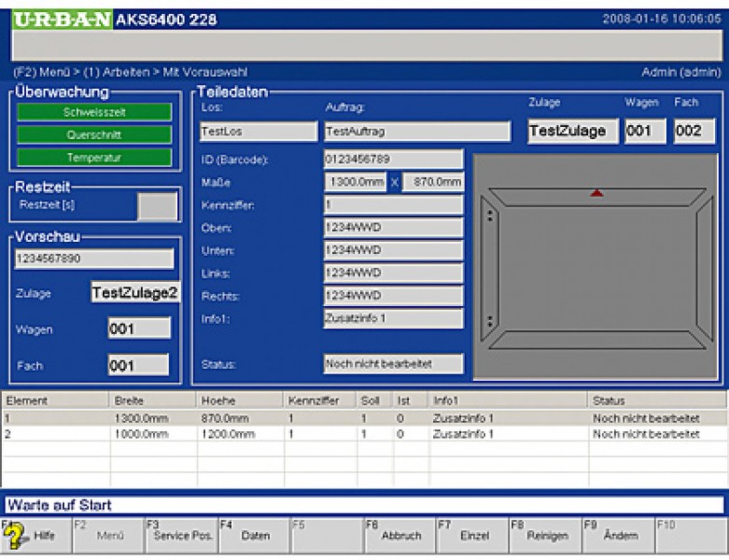729x560 pixels.
Task: Open the F2 Menü function key
Action: (x=109, y=536)
